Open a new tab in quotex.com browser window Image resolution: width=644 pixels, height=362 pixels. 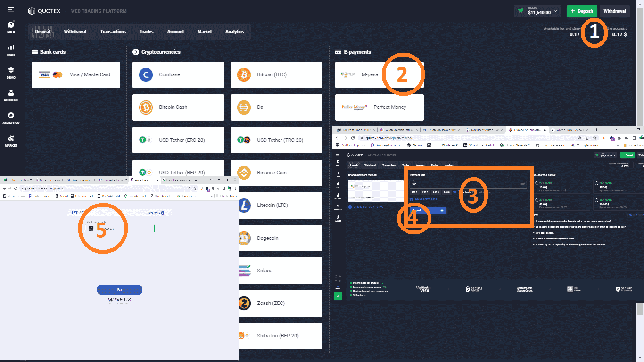pyautogui.click(x=596, y=129)
